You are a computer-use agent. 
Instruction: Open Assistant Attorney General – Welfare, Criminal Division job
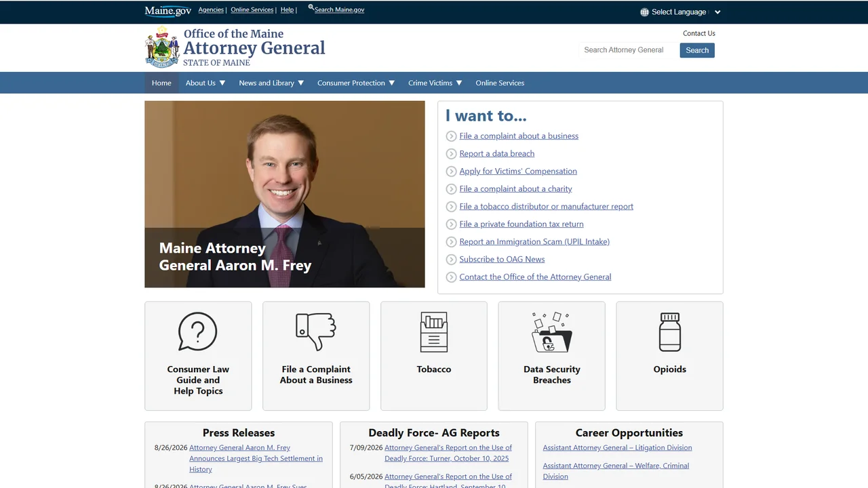tap(616, 471)
